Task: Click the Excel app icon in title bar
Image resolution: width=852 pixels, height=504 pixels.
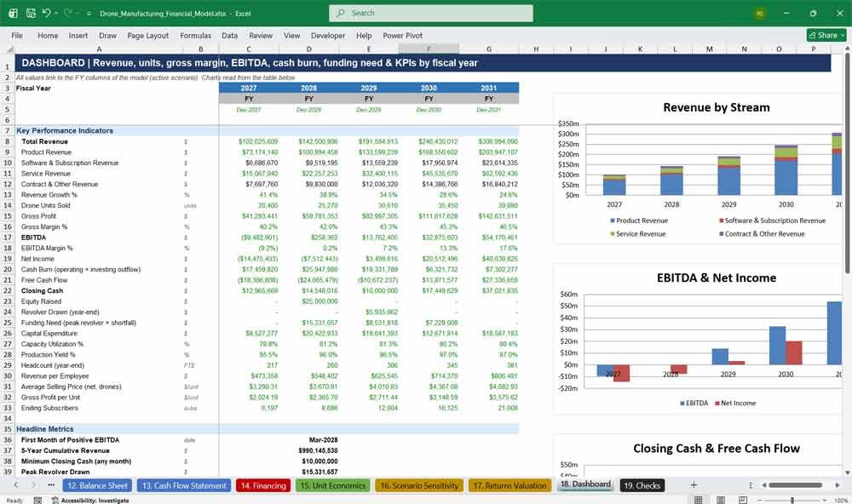Action: point(13,13)
